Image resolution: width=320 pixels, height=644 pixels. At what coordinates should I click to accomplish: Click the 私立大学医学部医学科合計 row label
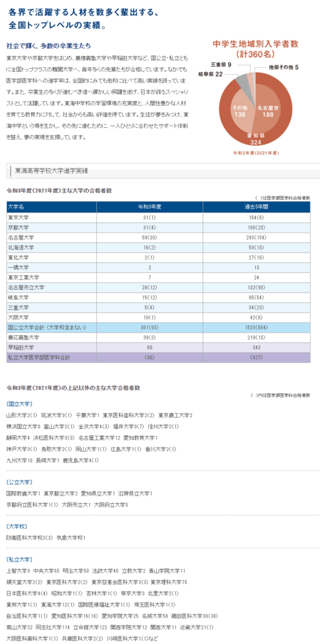(52, 357)
